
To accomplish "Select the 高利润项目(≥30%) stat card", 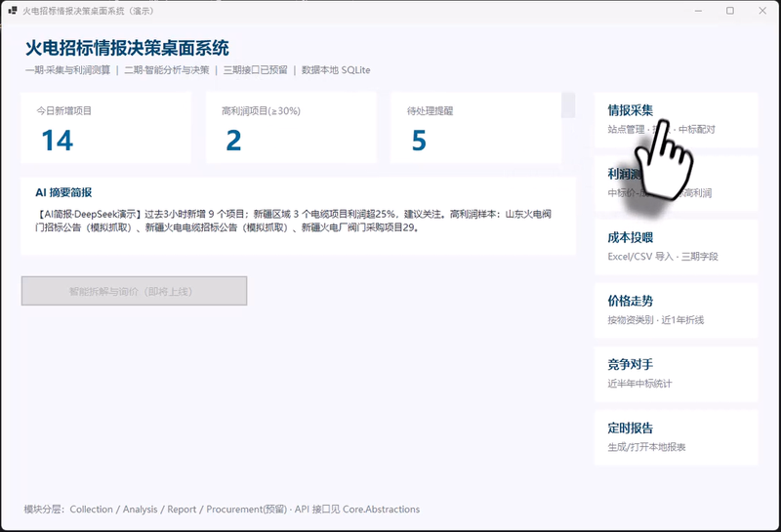I will click(x=291, y=128).
